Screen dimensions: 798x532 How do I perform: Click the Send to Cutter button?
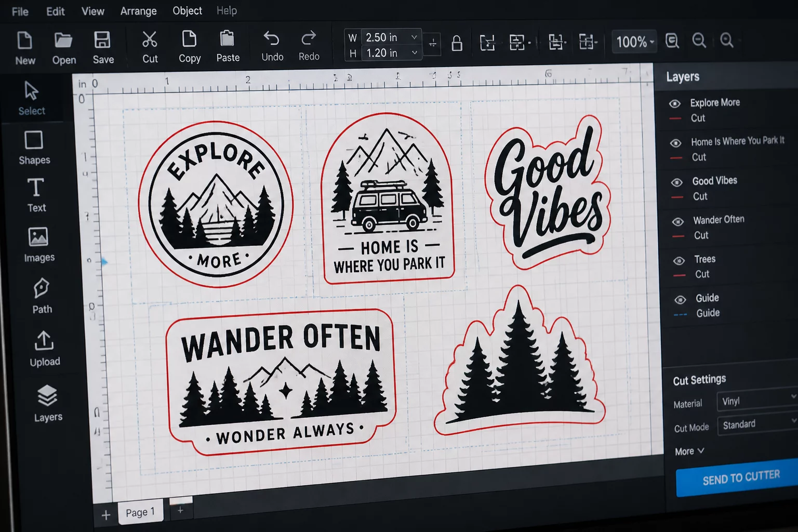(738, 477)
